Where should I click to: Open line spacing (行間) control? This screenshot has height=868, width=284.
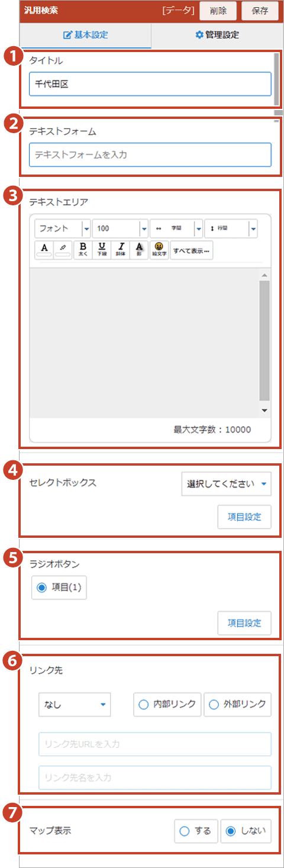tap(230, 228)
